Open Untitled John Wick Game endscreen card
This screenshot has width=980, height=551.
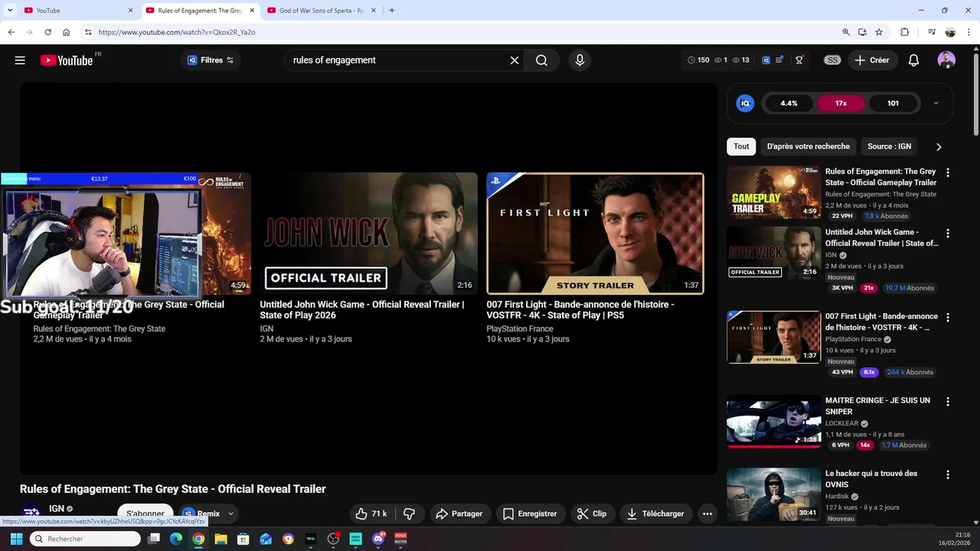(x=369, y=233)
